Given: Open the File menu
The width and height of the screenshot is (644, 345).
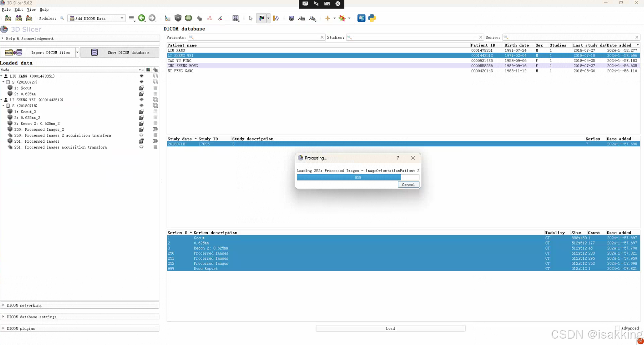Looking at the screenshot, I should (6, 9).
